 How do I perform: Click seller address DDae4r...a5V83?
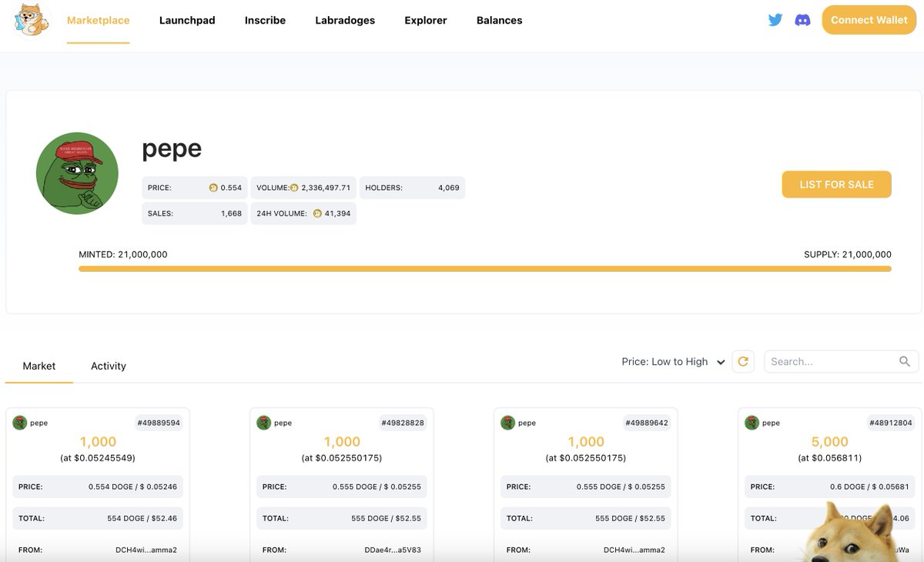pos(393,550)
